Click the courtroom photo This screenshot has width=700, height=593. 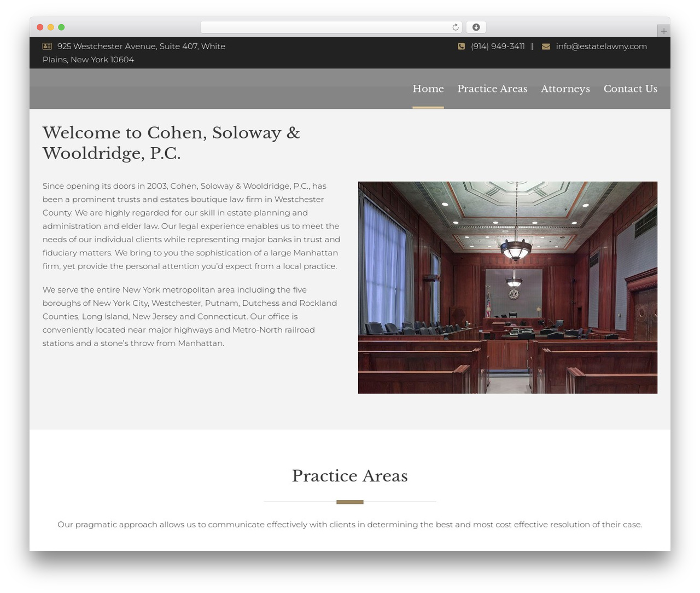click(507, 288)
